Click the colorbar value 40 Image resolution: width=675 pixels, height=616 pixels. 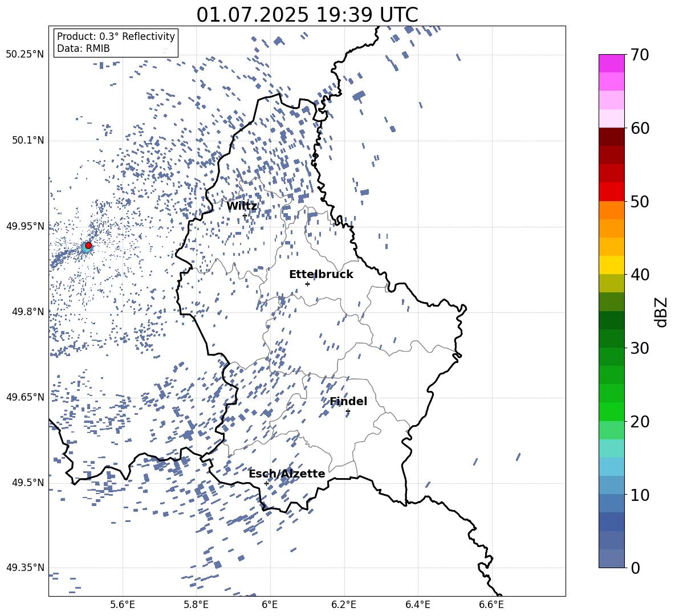[x=640, y=275]
